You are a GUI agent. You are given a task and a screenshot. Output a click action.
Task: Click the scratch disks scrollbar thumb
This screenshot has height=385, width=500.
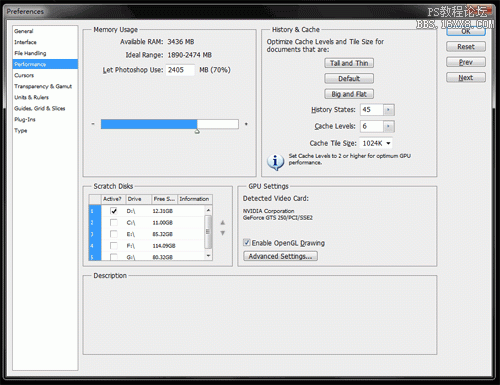[x=208, y=232]
